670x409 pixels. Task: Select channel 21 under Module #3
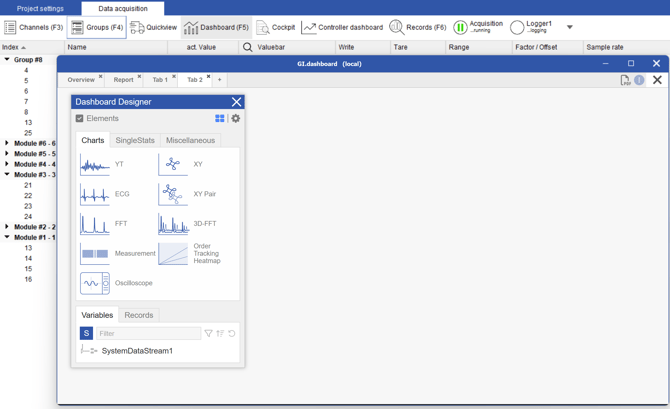28,185
